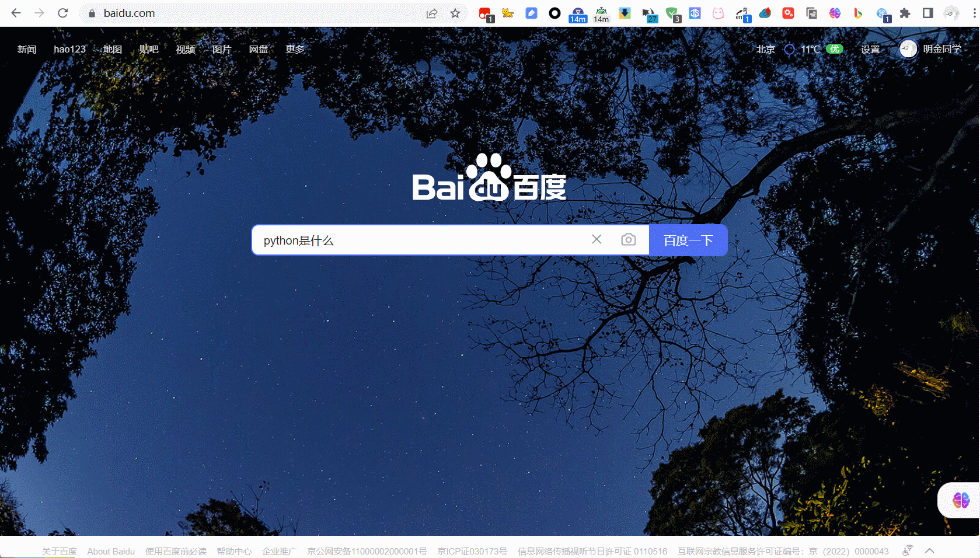Open the Chrome profile avatar
The image size is (980, 558).
tap(951, 13)
